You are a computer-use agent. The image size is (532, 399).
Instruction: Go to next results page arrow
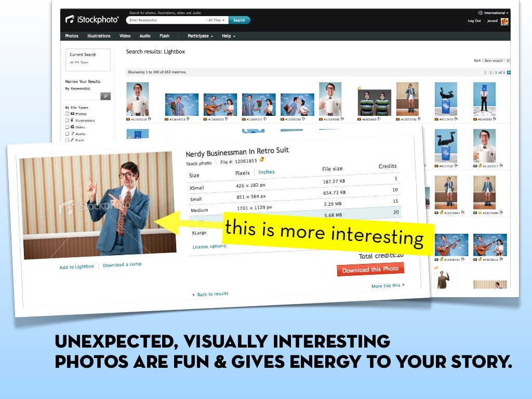[509, 72]
